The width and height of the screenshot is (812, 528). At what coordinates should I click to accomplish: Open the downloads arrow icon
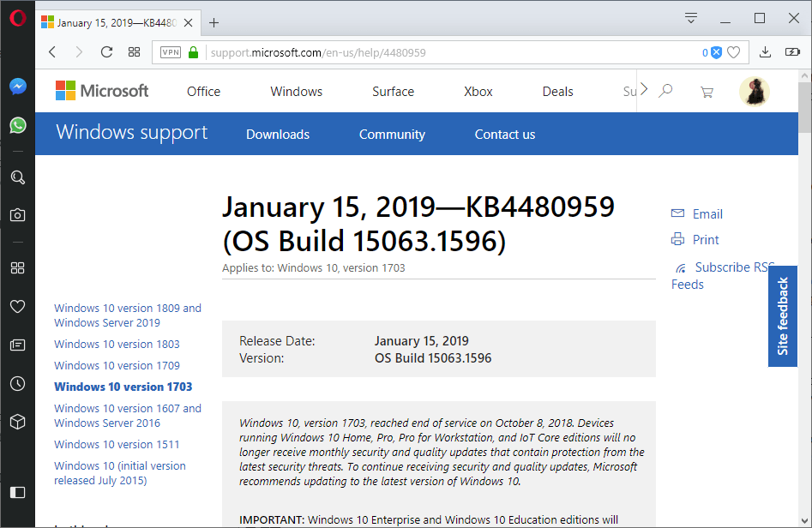765,51
